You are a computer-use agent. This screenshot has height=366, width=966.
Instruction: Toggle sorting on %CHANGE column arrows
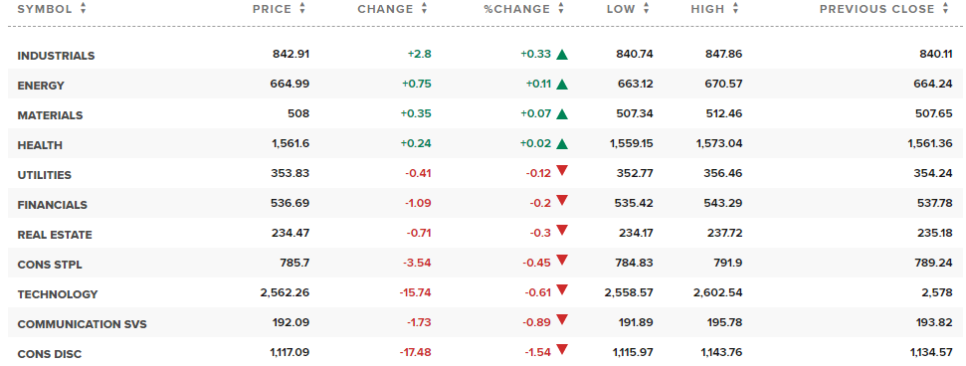(x=561, y=9)
